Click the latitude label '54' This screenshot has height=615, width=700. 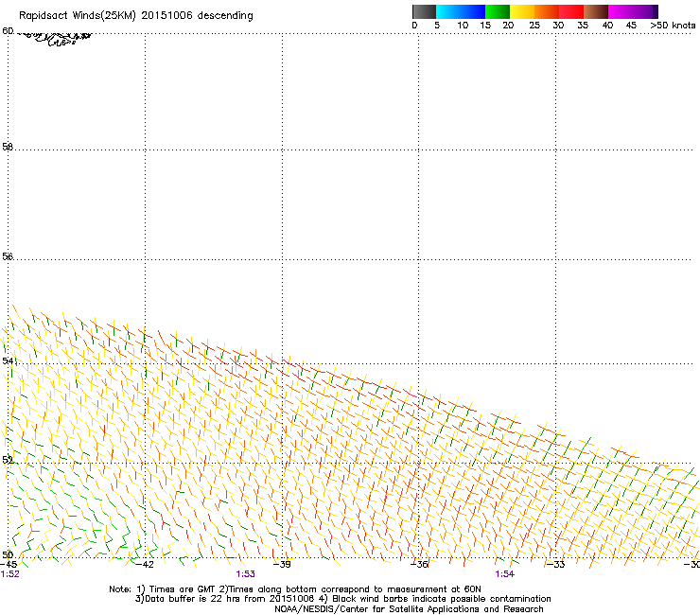pyautogui.click(x=8, y=360)
